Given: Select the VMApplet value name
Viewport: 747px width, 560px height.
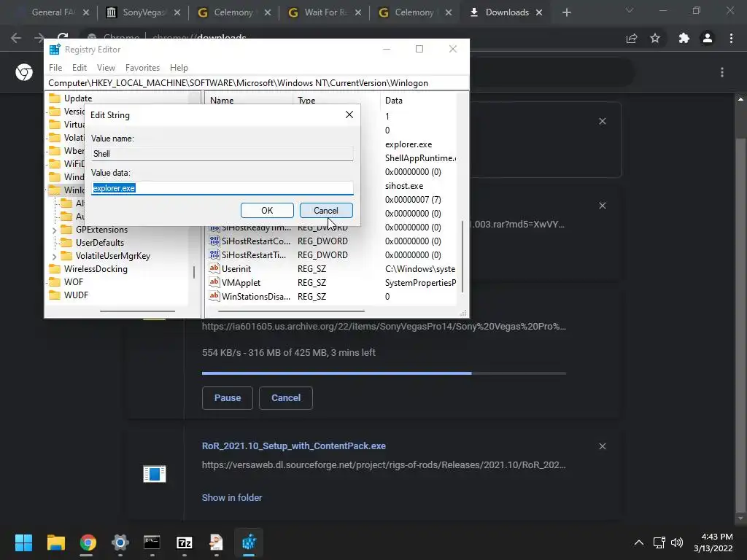Looking at the screenshot, I should tap(241, 283).
